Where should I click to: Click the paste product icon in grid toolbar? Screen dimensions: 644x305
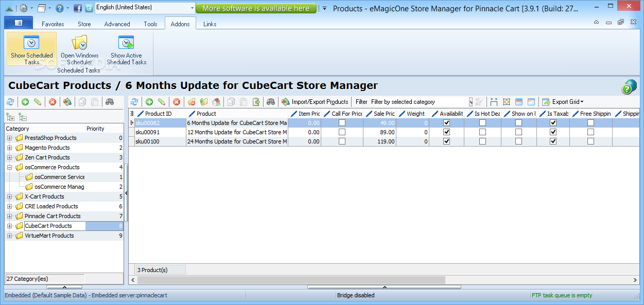pyautogui.click(x=244, y=102)
